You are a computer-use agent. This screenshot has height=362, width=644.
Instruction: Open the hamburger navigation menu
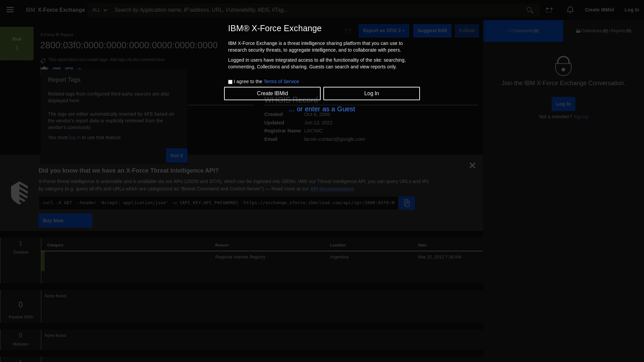[x=10, y=10]
